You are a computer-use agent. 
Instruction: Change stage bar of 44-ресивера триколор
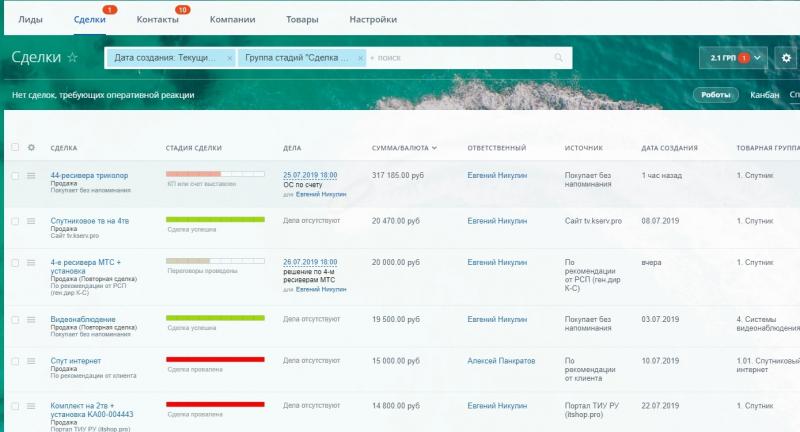(x=215, y=174)
